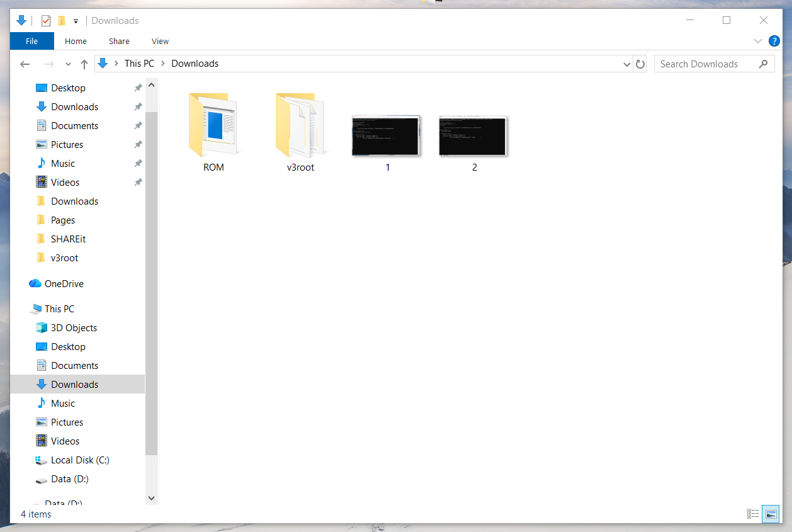792x532 pixels.
Task: Select the v3root folder in file pane
Action: (x=300, y=133)
